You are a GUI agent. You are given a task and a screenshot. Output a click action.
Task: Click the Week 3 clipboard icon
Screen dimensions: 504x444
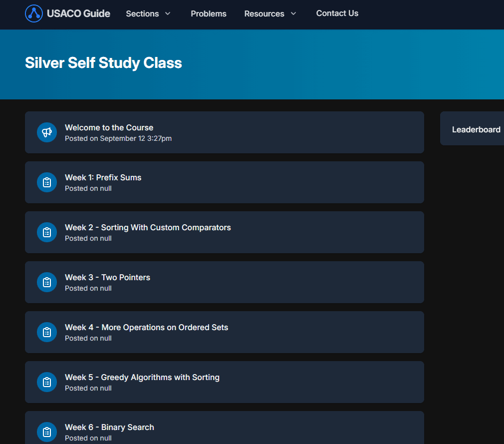pos(47,282)
